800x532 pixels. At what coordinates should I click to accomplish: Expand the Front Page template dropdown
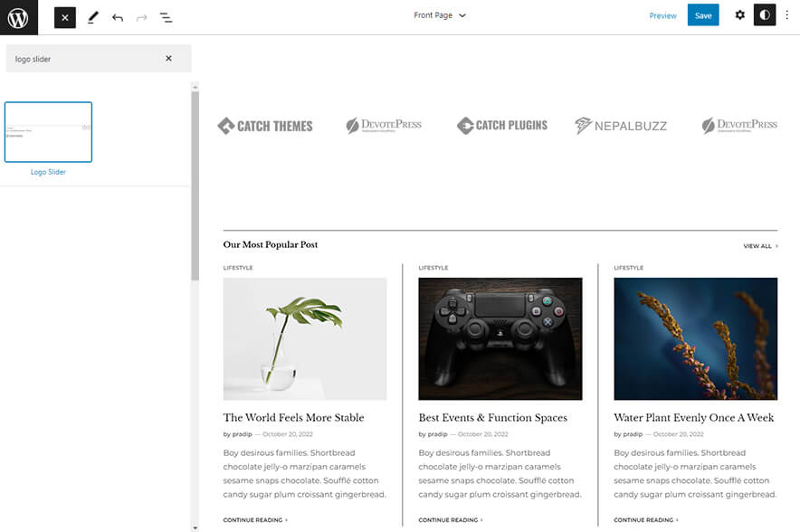[440, 15]
